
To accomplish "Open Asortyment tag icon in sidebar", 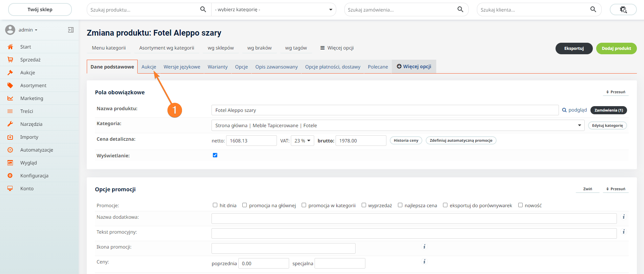I will pyautogui.click(x=10, y=85).
